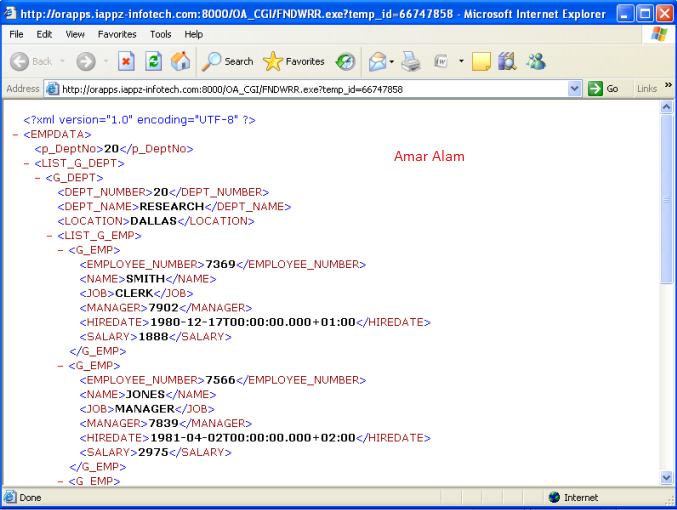Click the manager value 7839
The width and height of the screenshot is (677, 510).
(x=163, y=423)
